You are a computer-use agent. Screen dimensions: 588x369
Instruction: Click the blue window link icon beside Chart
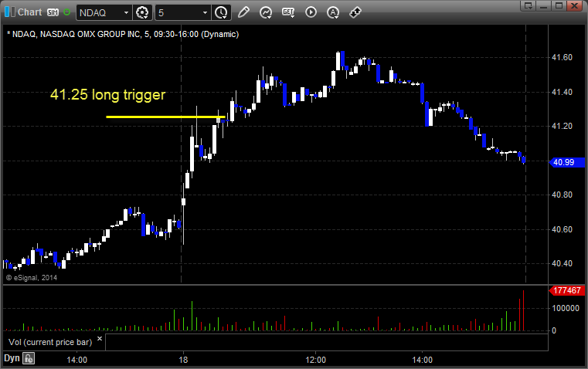pyautogui.click(x=10, y=12)
